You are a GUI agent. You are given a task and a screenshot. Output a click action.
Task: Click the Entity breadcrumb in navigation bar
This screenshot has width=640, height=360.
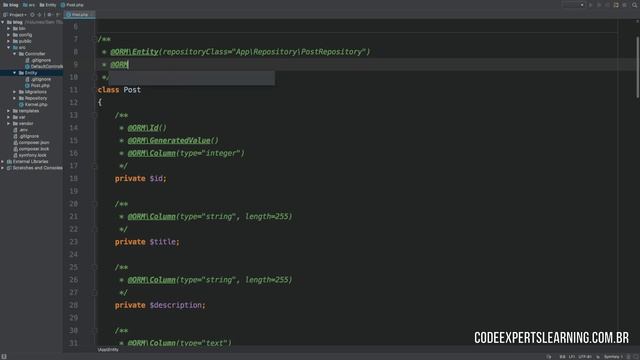48,5
